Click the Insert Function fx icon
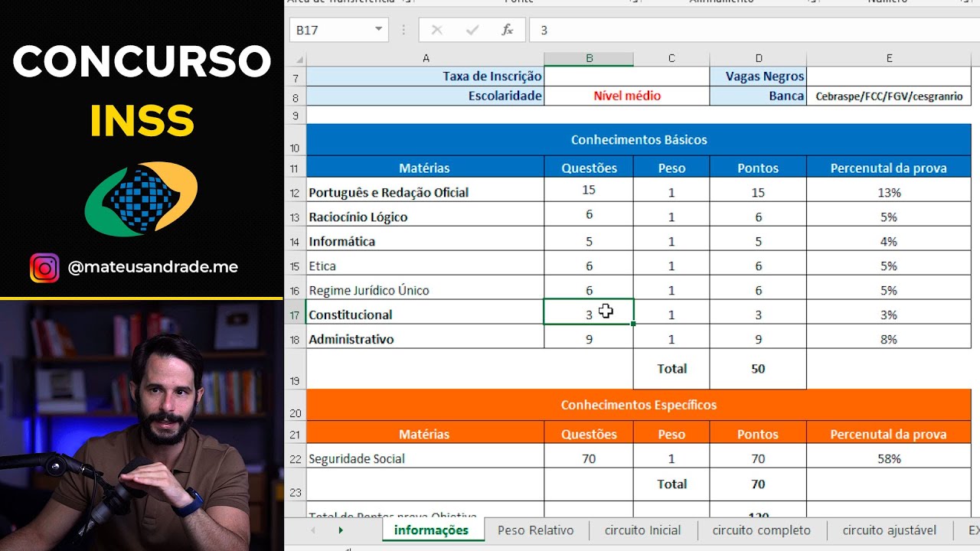 (507, 30)
